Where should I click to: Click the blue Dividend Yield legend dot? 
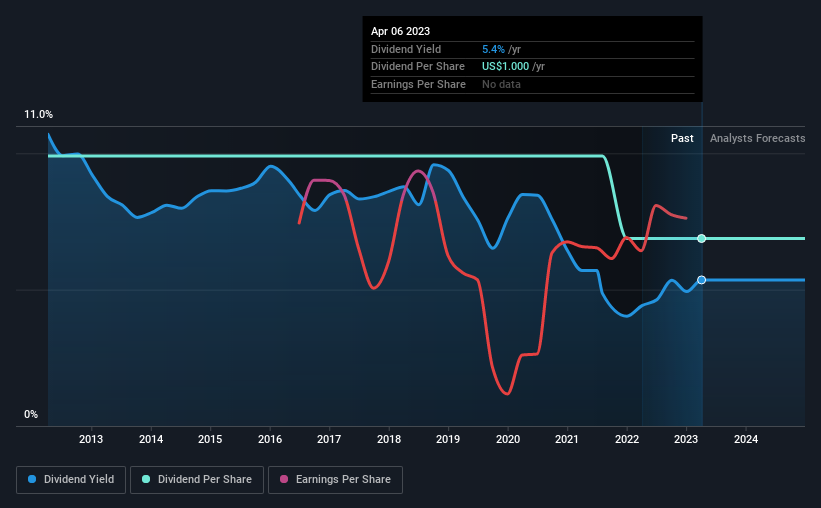coord(32,479)
